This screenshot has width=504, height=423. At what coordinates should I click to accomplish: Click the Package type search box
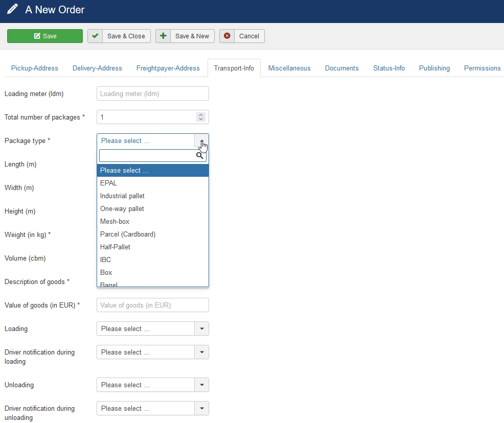pyautogui.click(x=153, y=155)
